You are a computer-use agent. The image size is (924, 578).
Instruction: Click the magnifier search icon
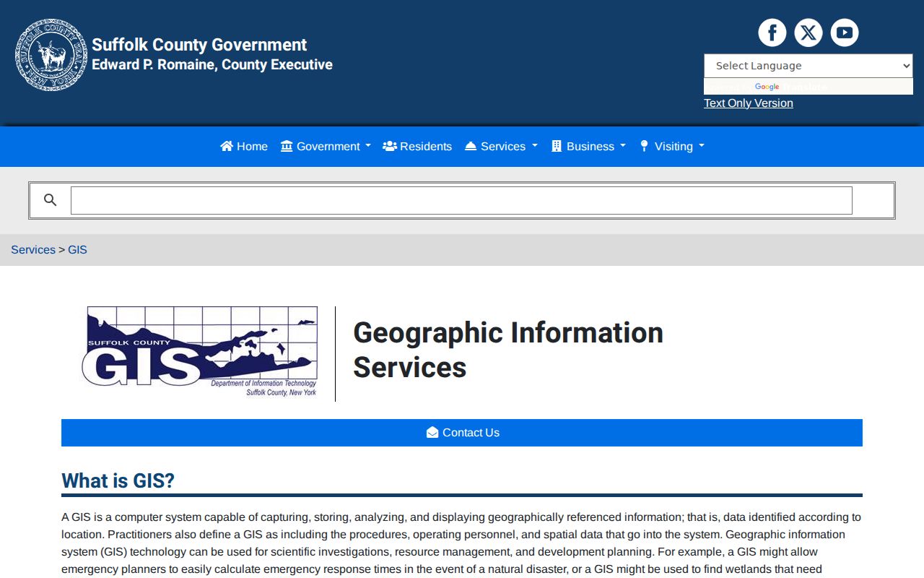[x=50, y=200]
